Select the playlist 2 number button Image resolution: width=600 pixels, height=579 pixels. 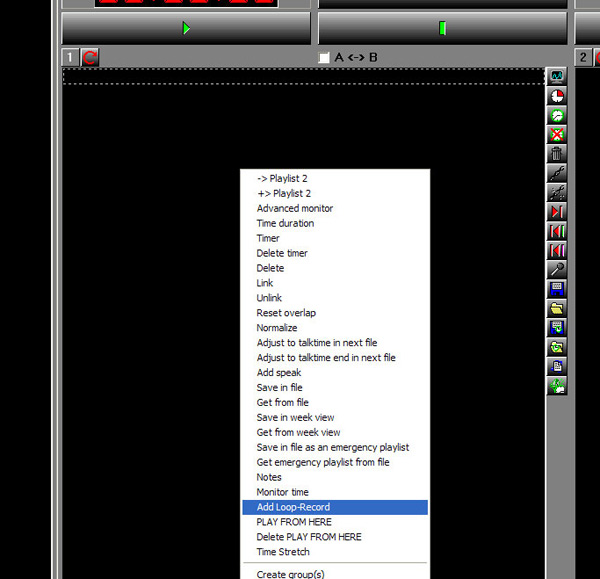tap(583, 57)
